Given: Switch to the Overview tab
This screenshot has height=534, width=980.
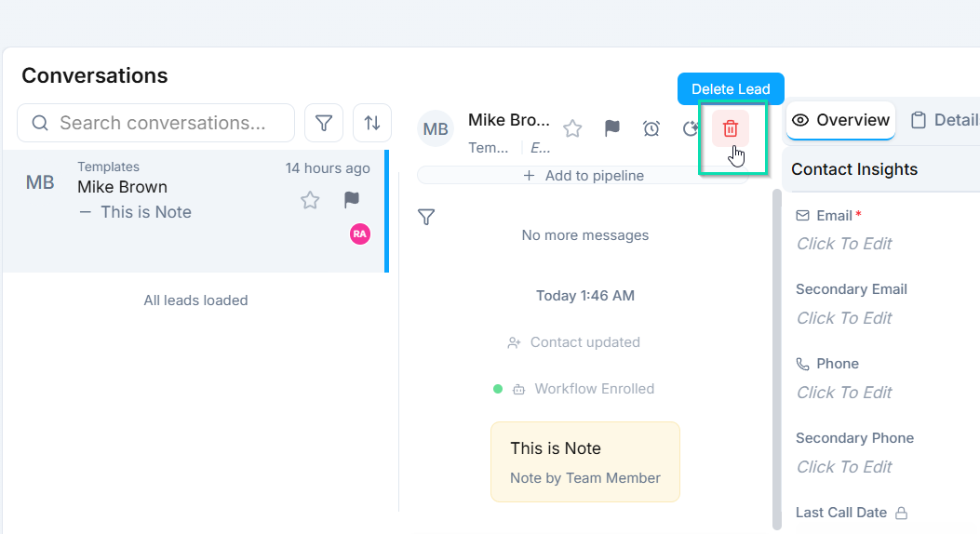Looking at the screenshot, I should (840, 120).
